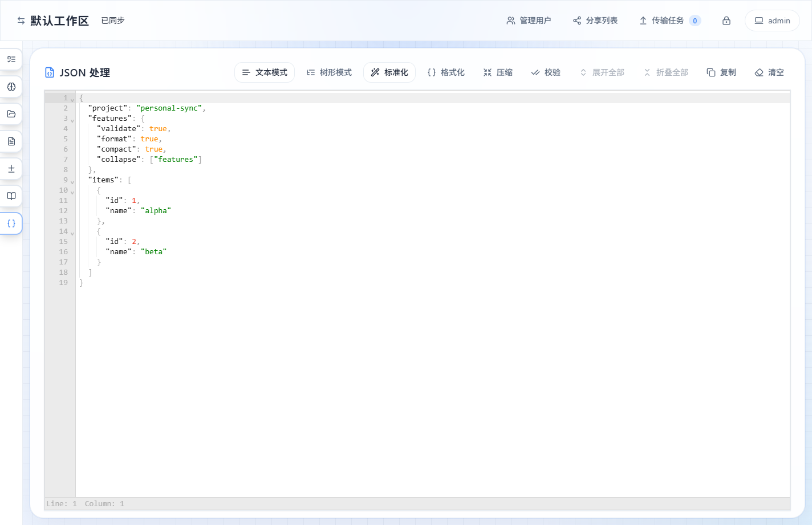Click line number 19 in gutter
This screenshot has width=812, height=525.
(x=63, y=283)
